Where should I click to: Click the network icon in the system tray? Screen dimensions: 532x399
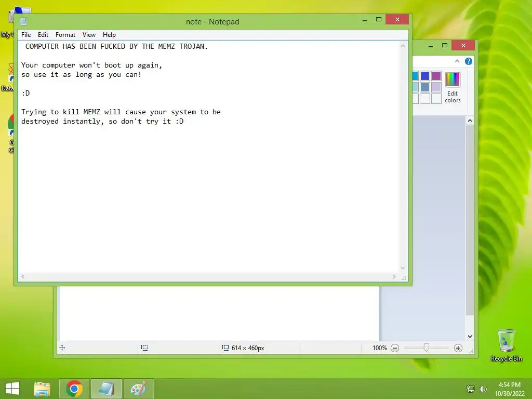pos(471,389)
